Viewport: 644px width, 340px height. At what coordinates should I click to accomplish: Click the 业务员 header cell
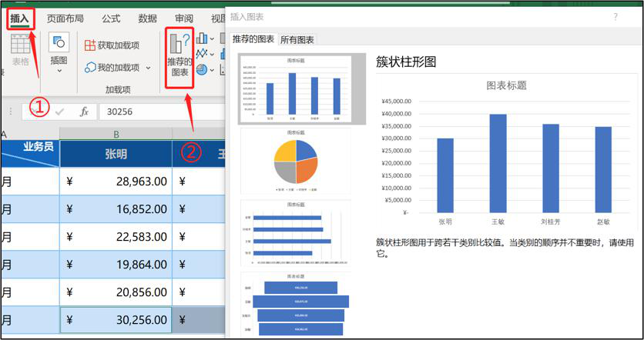coord(29,154)
